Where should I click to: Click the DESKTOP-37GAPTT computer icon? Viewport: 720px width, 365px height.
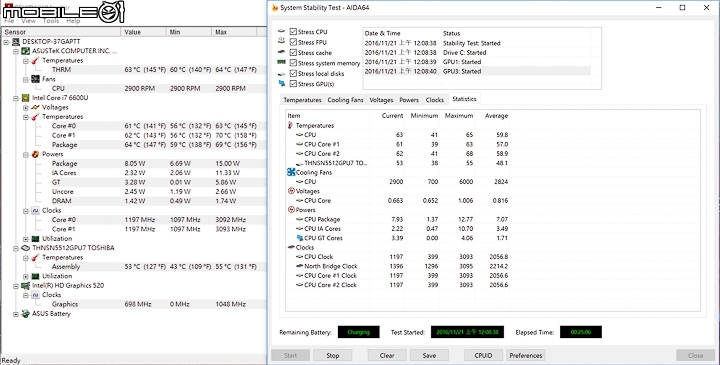point(16,42)
